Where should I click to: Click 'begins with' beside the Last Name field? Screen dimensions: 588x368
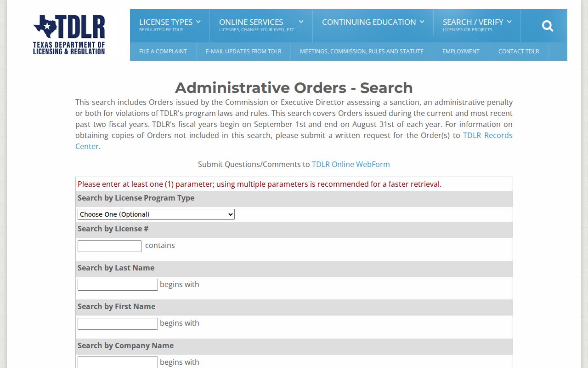tap(180, 284)
